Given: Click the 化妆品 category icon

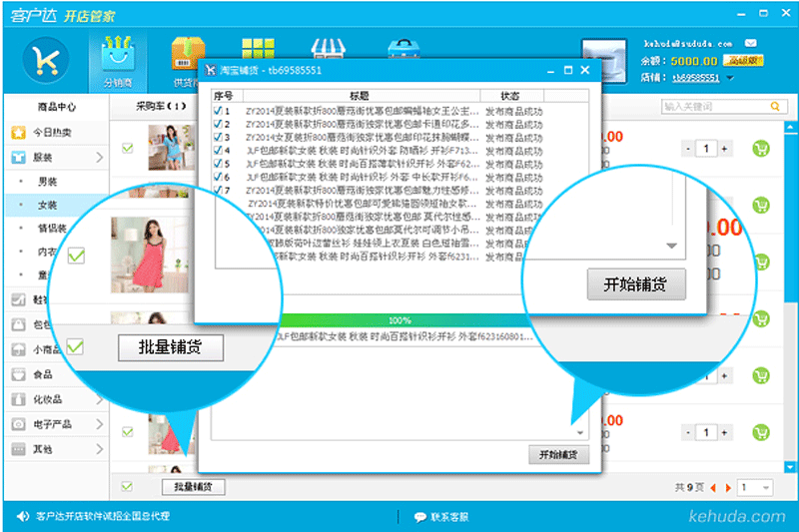Looking at the screenshot, I should pyautogui.click(x=18, y=399).
